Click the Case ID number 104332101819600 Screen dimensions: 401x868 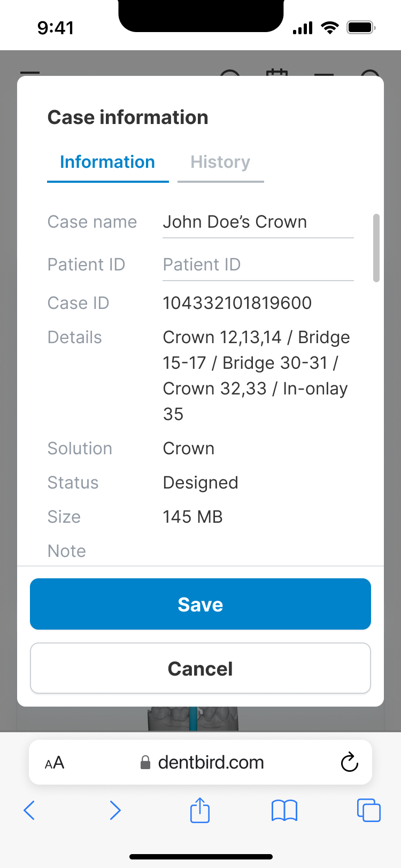[237, 303]
